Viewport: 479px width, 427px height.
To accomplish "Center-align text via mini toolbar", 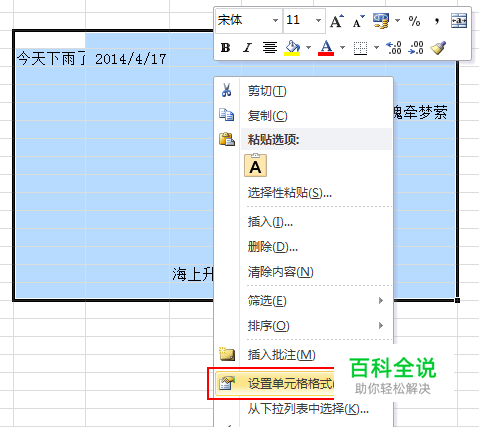I will 269,48.
